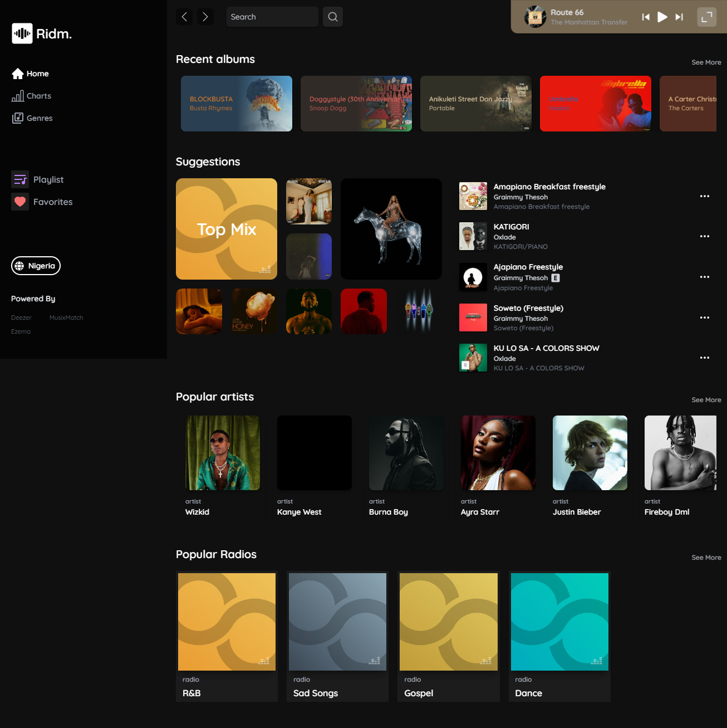Open Anikuleti Street Don Jazzy album
727x728 pixels.
(476, 104)
